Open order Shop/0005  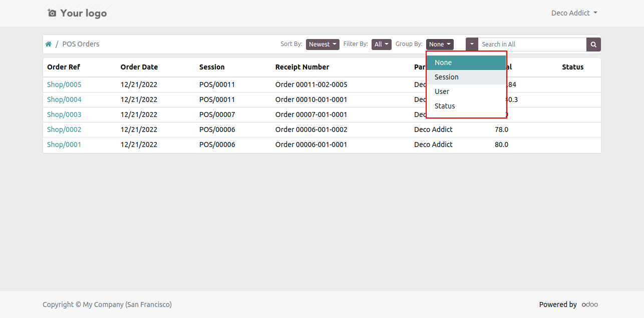click(64, 84)
